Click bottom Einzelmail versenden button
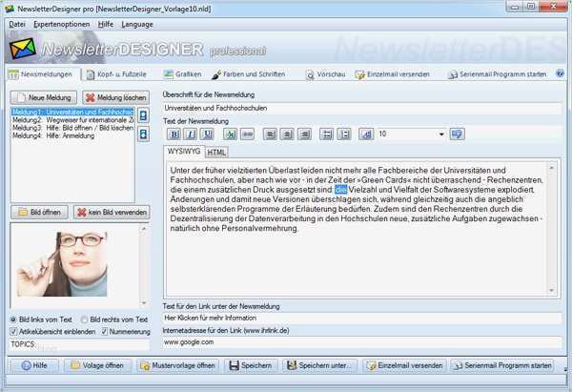Image resolution: width=572 pixels, height=392 pixels. [404, 365]
